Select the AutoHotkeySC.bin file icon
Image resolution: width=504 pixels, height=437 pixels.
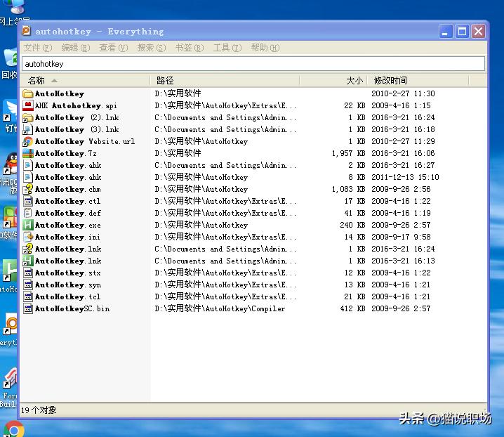(28, 308)
